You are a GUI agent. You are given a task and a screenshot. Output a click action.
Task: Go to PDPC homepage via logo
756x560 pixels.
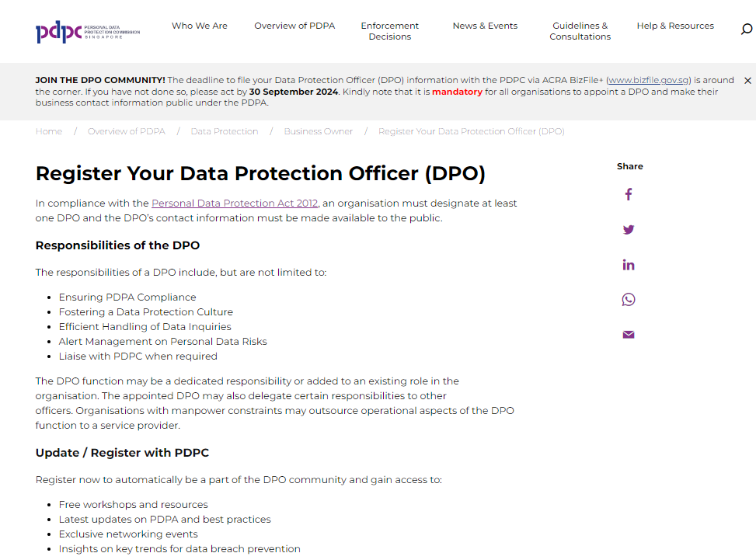tap(87, 31)
